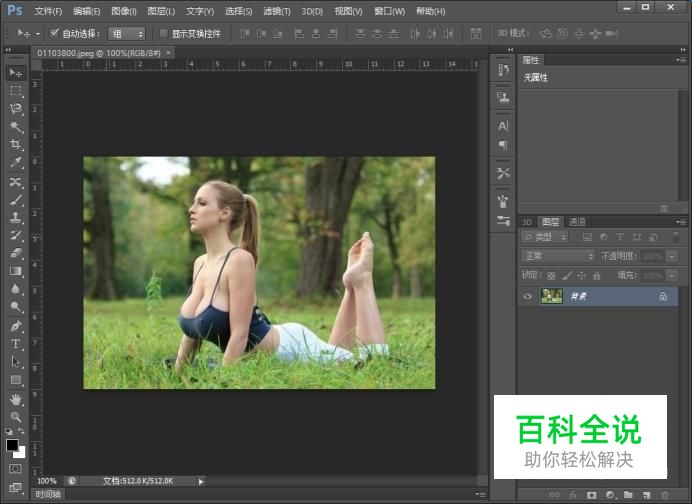Click the delete layer trash icon
Screen dimensions: 692x504
[x=664, y=494]
